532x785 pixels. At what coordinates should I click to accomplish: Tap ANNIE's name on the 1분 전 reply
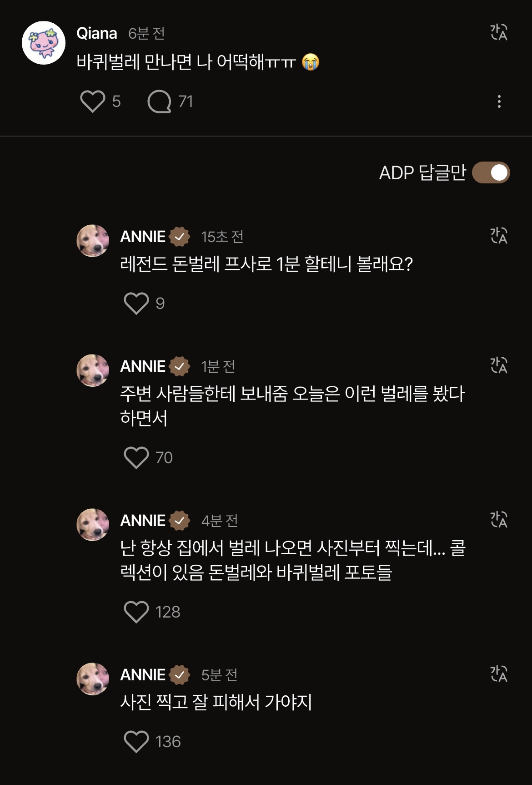point(143,366)
